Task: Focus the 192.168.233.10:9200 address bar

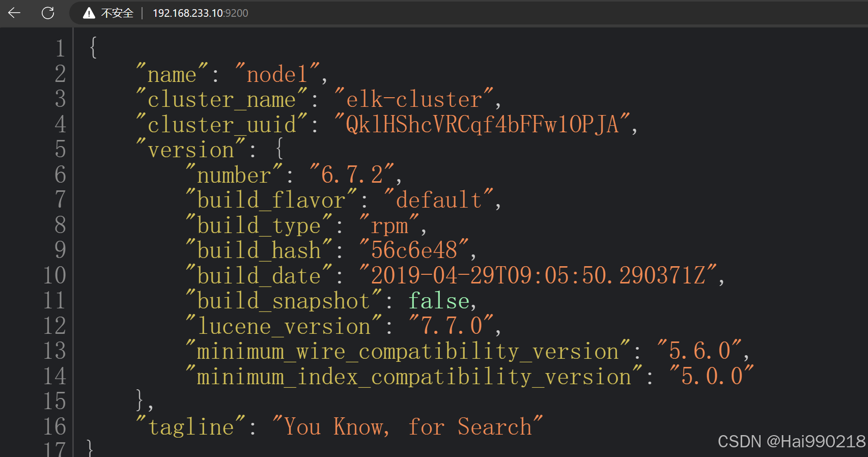Action: pos(200,13)
